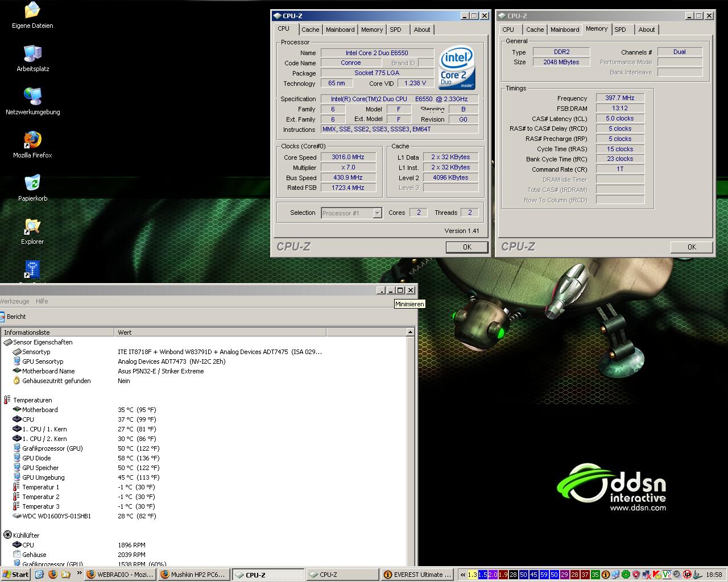Click the green clover tray icon

626,575
